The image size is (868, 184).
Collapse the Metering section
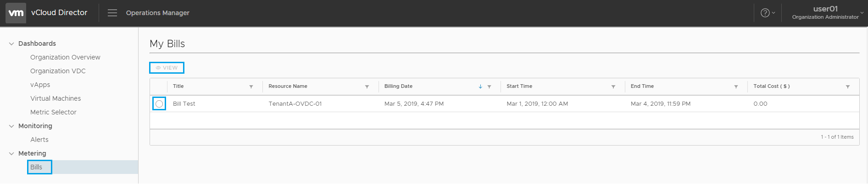click(11, 154)
